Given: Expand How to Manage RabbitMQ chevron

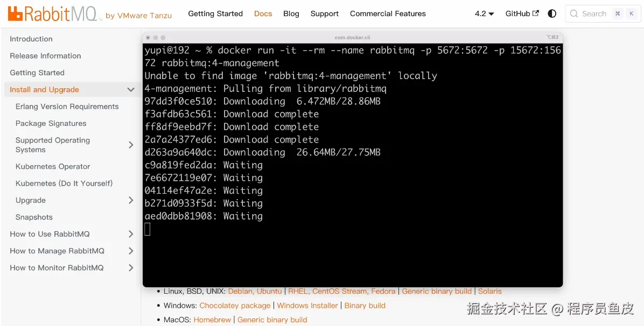Looking at the screenshot, I should click(x=131, y=251).
